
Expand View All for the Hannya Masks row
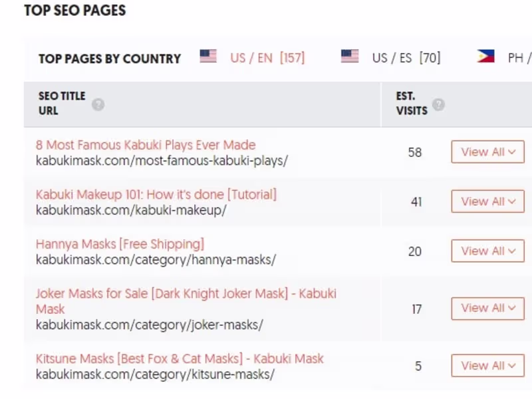coord(487,251)
